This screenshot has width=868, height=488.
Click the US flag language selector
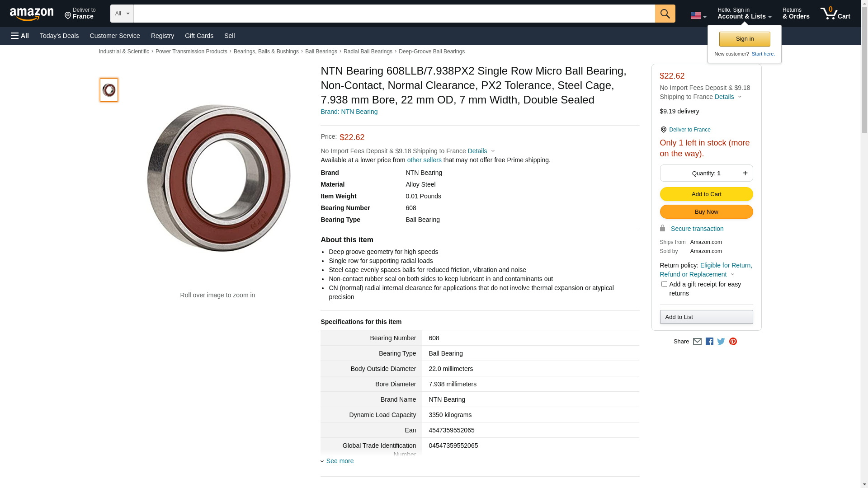[x=698, y=16]
